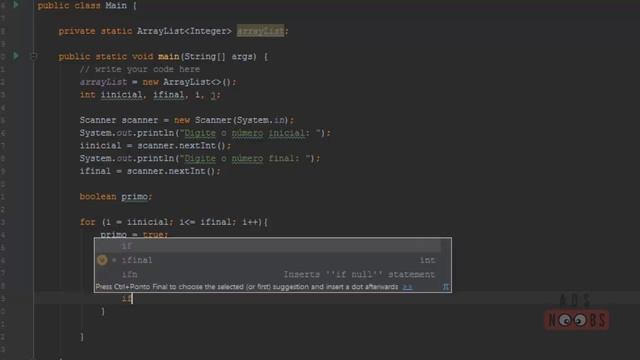Click the 'i++' increment in for loop
This screenshot has width=640, height=360.
[x=250, y=222]
